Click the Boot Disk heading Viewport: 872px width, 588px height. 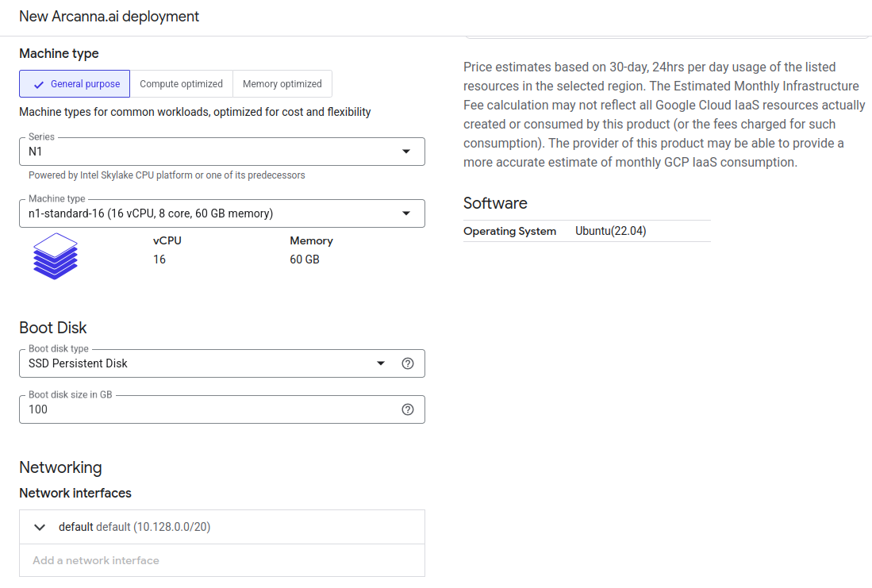[x=53, y=328]
